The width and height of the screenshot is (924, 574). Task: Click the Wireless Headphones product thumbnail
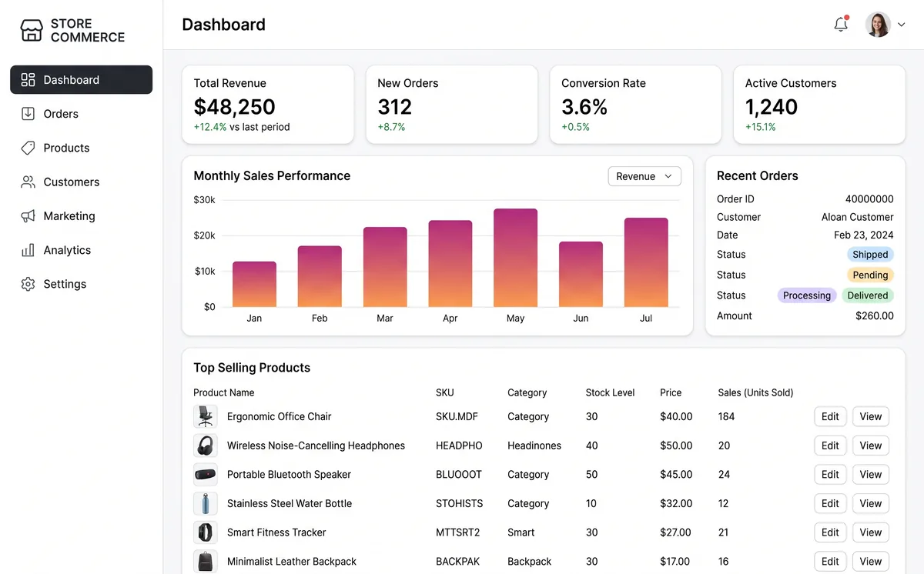tap(206, 446)
